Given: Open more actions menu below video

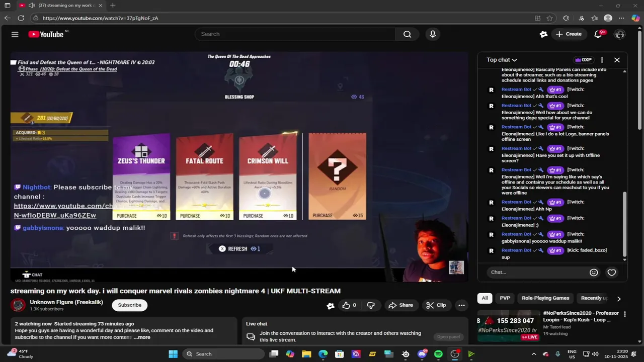Looking at the screenshot, I should [x=461, y=305].
